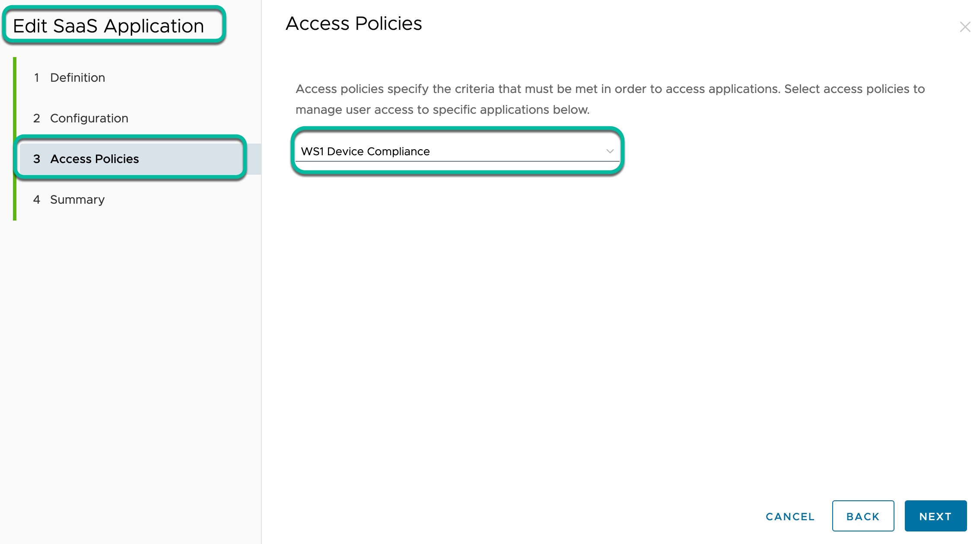Screen dimensions: 980x544
Task: Click step number 2 in the wizard
Action: pyautogui.click(x=37, y=118)
